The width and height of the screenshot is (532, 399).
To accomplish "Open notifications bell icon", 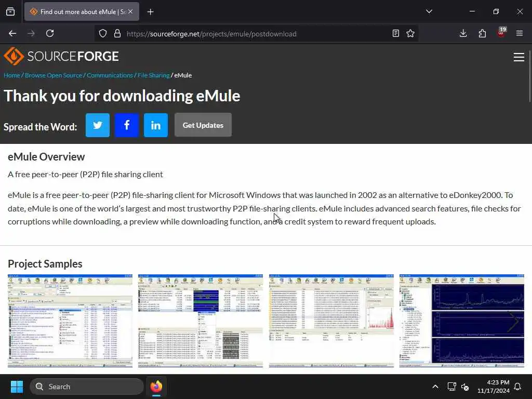I will point(517,387).
